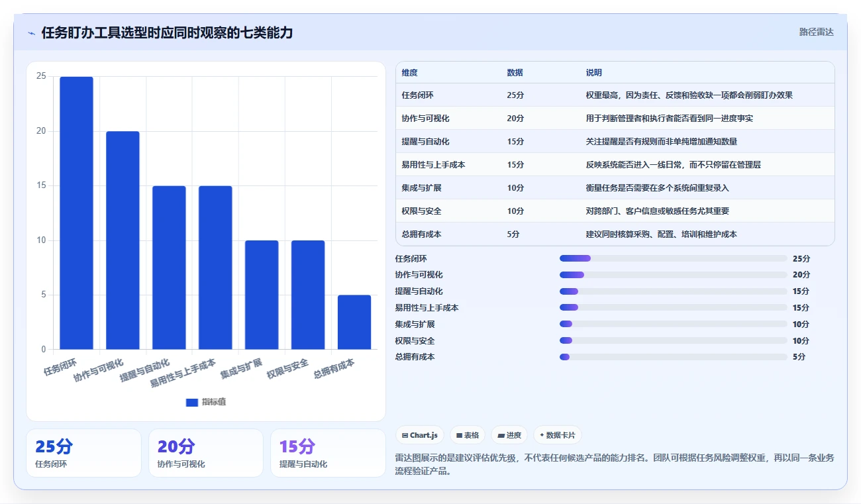Click 易用性与上手成本 cell in the table

click(x=433, y=165)
